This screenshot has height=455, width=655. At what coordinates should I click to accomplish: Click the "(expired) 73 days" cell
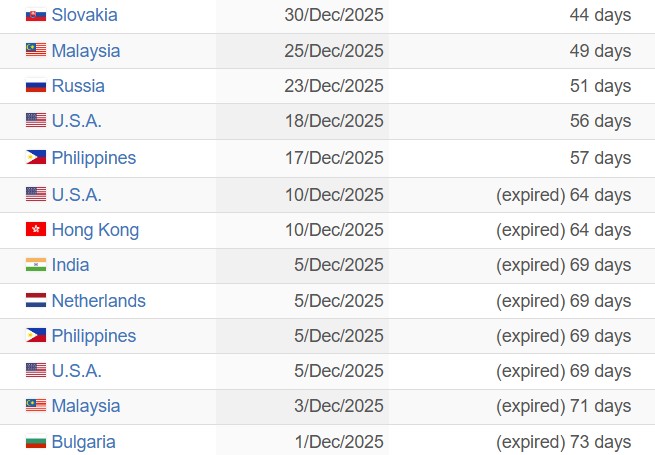(563, 442)
